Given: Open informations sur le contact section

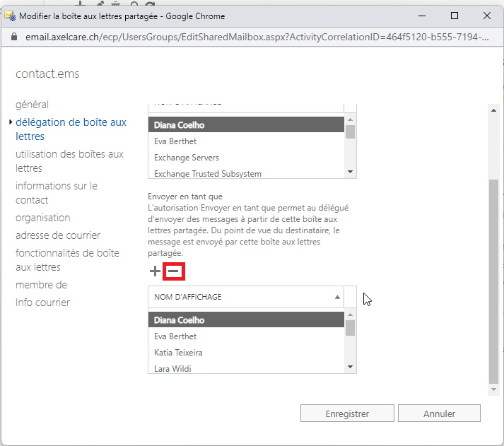Looking at the screenshot, I should (57, 193).
